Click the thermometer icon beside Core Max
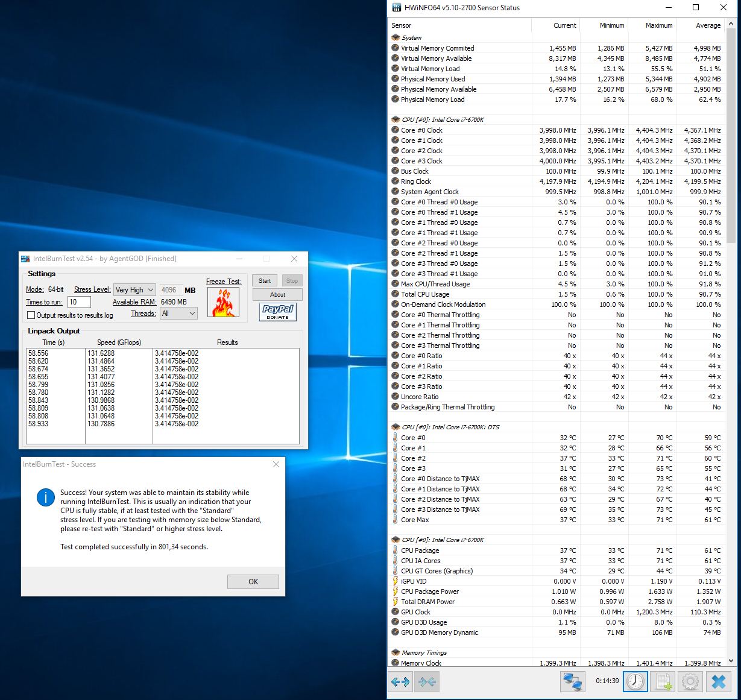Viewport: 741px width, 700px height. pyautogui.click(x=396, y=520)
